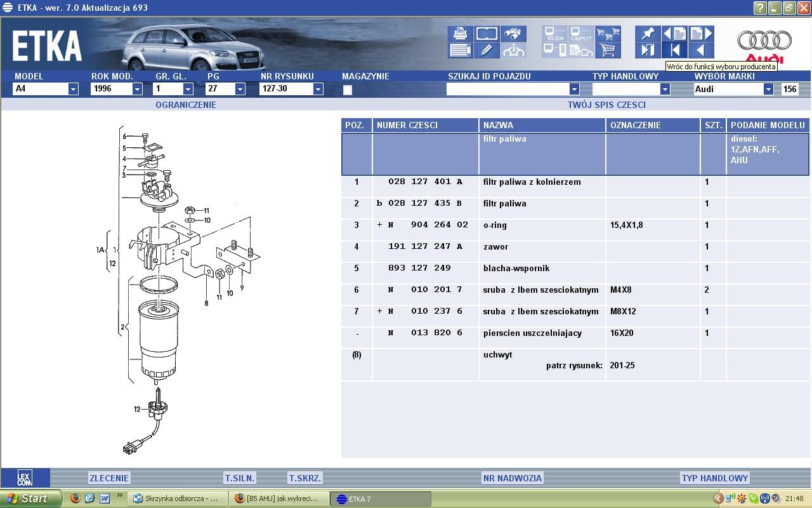Switch to the [BS AHU] Firefox taskbar window
The image size is (812, 508).
click(x=279, y=498)
